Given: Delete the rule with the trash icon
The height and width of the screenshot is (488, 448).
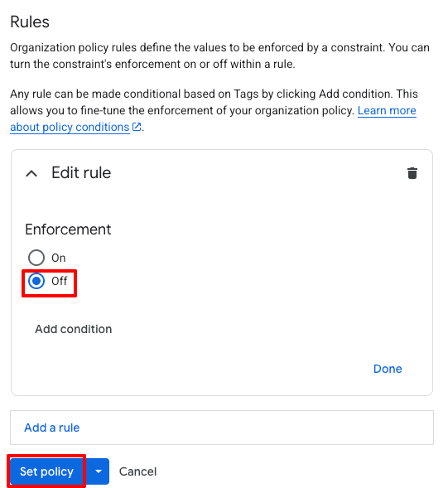Looking at the screenshot, I should point(412,173).
